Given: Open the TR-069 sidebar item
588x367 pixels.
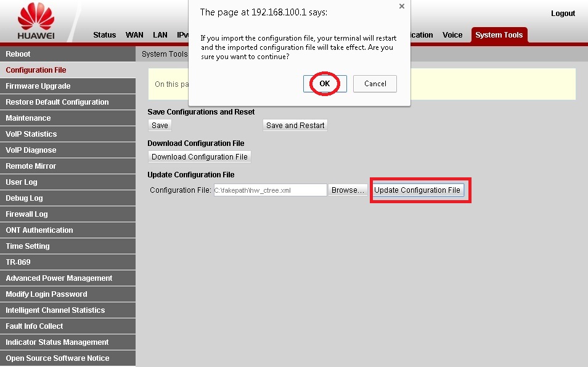Looking at the screenshot, I should (18, 262).
